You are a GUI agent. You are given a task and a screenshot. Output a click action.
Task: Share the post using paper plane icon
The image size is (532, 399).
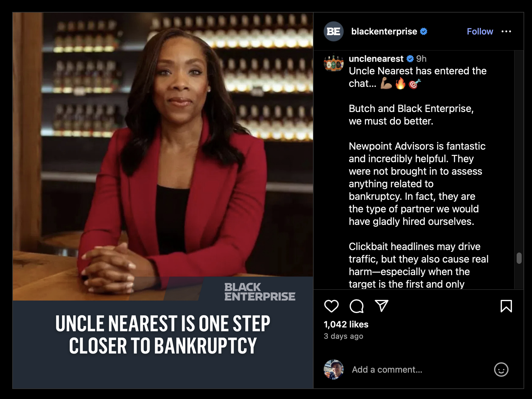coord(382,306)
